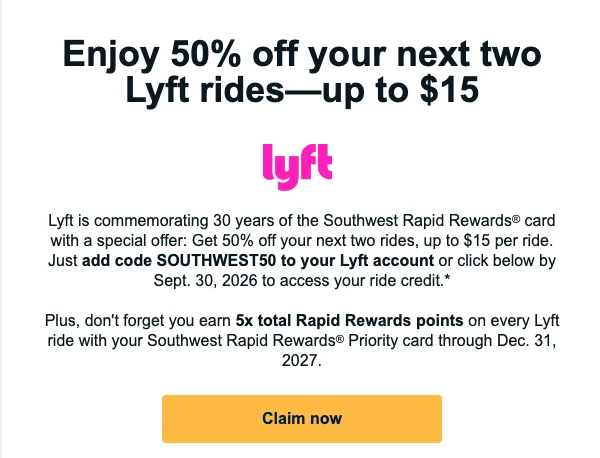This screenshot has height=458, width=600.
Task: Select the headline line 'Enjoy 50% off your next two'
Action: 302,54
